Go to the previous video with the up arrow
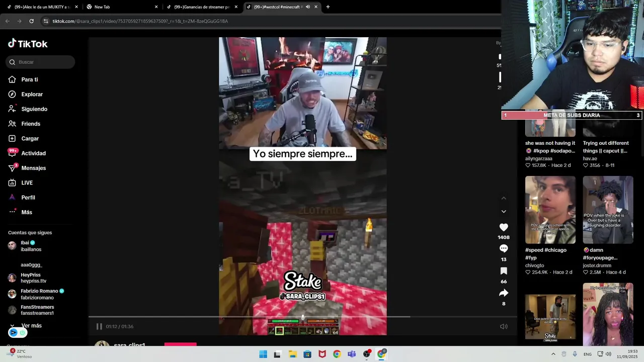The height and width of the screenshot is (362, 644). coord(504,198)
